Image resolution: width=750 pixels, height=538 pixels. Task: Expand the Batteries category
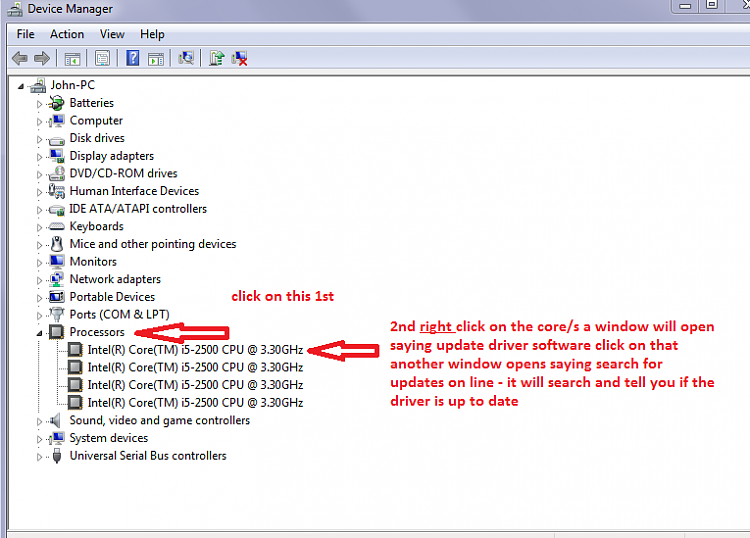point(39,104)
